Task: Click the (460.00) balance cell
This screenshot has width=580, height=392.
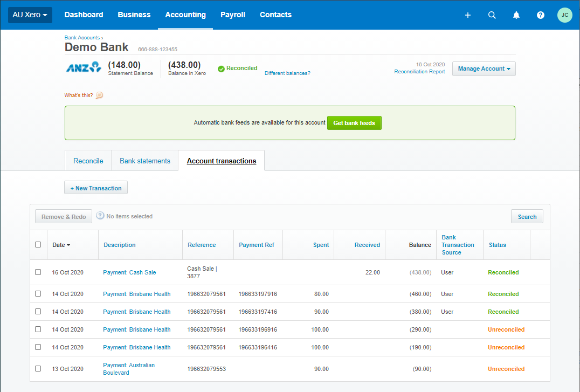Action: click(x=420, y=294)
